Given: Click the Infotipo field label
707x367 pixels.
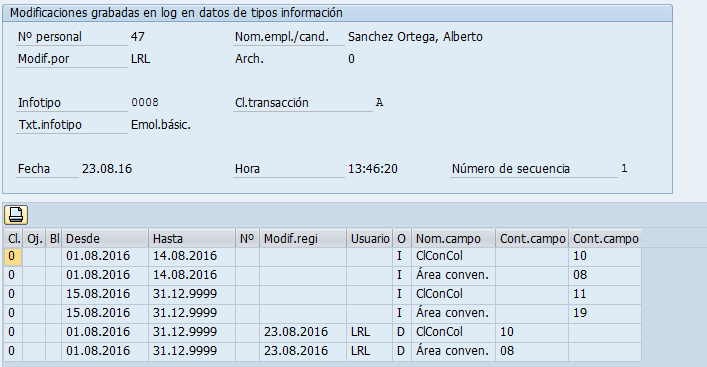Looking at the screenshot, I should 39,103.
